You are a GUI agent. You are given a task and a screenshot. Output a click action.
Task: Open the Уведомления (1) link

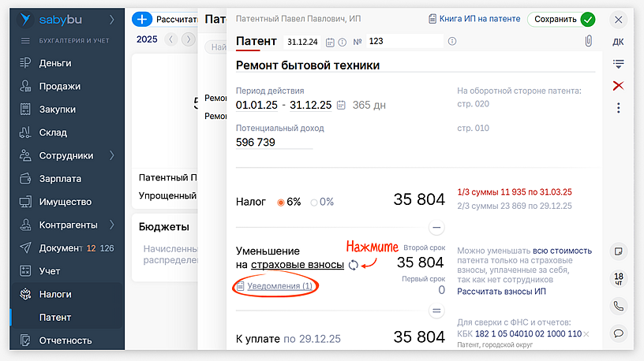279,286
